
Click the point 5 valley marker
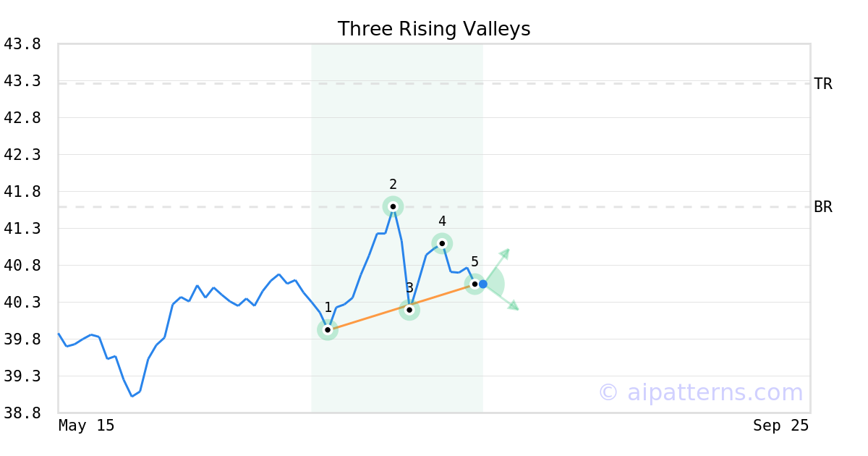(x=475, y=284)
